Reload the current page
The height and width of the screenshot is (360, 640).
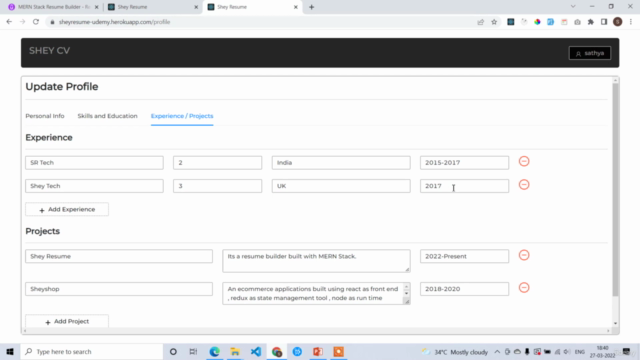tap(36, 22)
